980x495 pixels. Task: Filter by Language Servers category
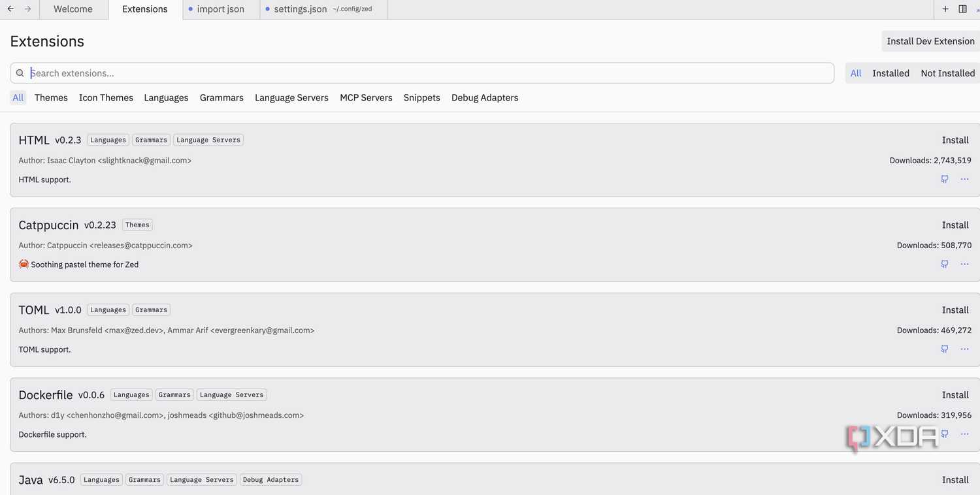click(x=291, y=97)
